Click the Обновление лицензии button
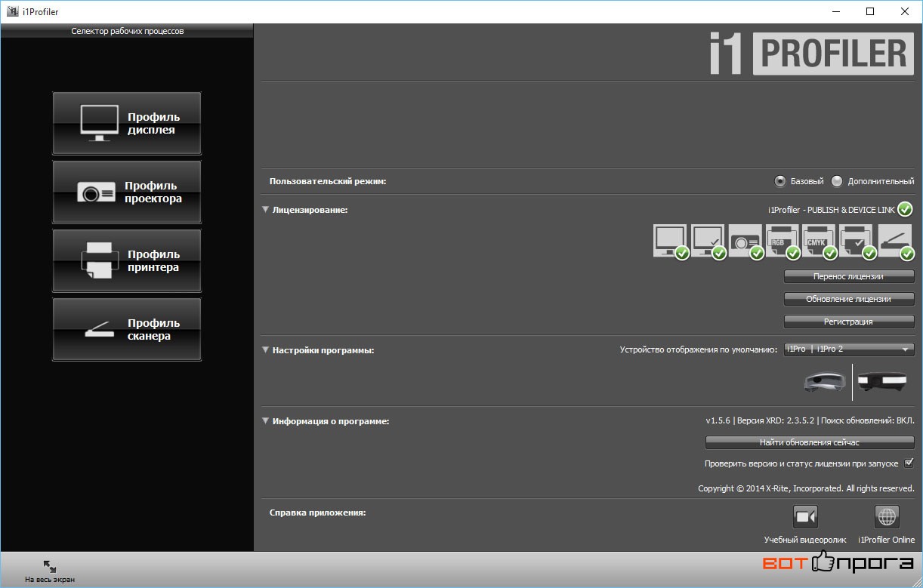 click(849, 299)
